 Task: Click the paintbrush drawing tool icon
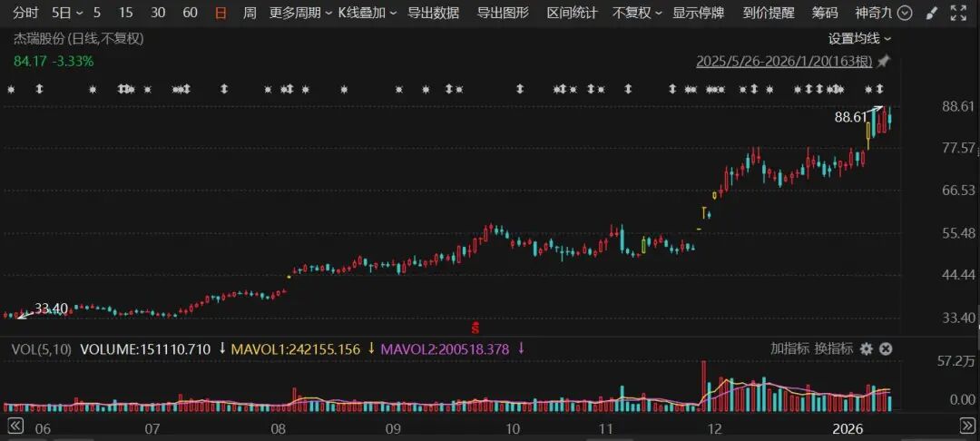pyautogui.click(x=933, y=13)
